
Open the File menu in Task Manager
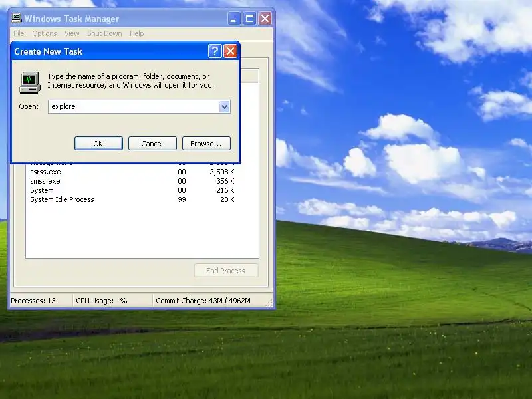pos(19,33)
